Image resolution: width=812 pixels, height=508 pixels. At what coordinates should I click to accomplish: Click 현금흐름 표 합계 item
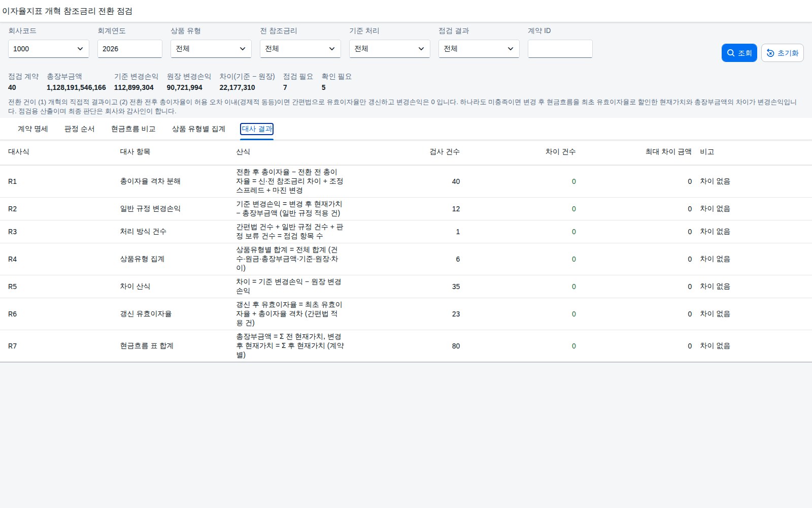(147, 346)
